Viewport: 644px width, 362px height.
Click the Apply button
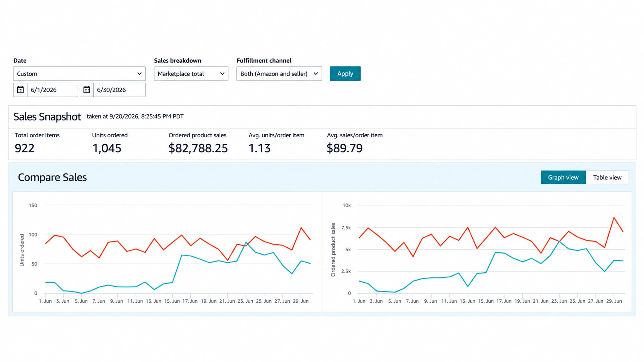345,73
